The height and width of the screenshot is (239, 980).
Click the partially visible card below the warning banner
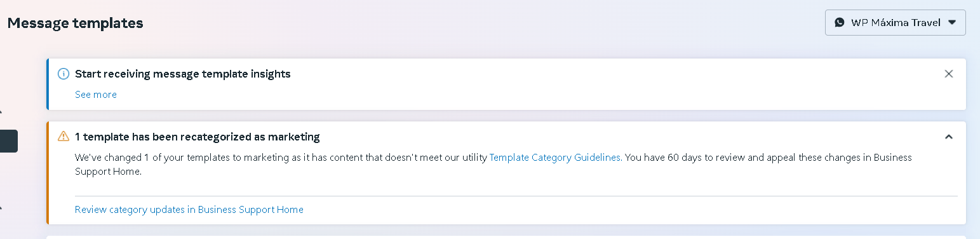(506, 238)
